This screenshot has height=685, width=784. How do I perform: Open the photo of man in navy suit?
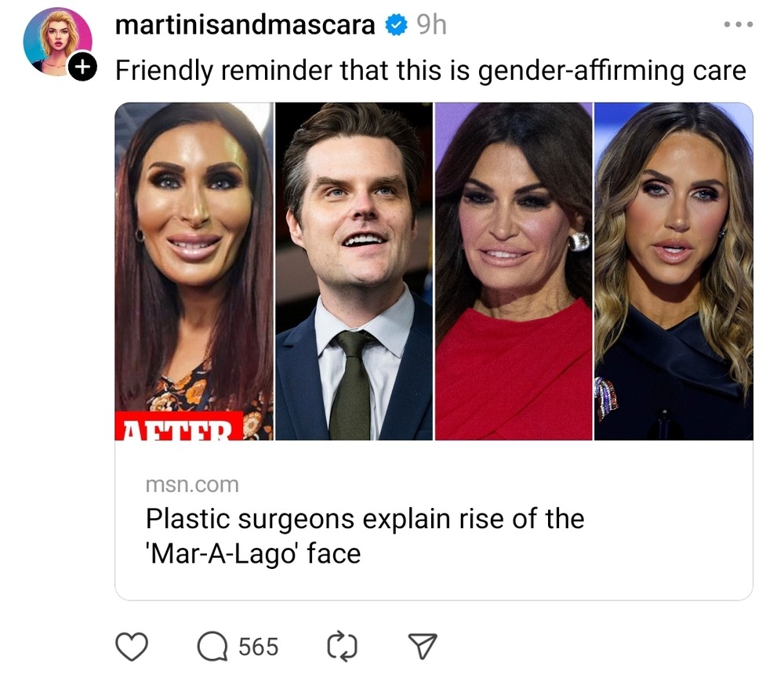pos(354,271)
